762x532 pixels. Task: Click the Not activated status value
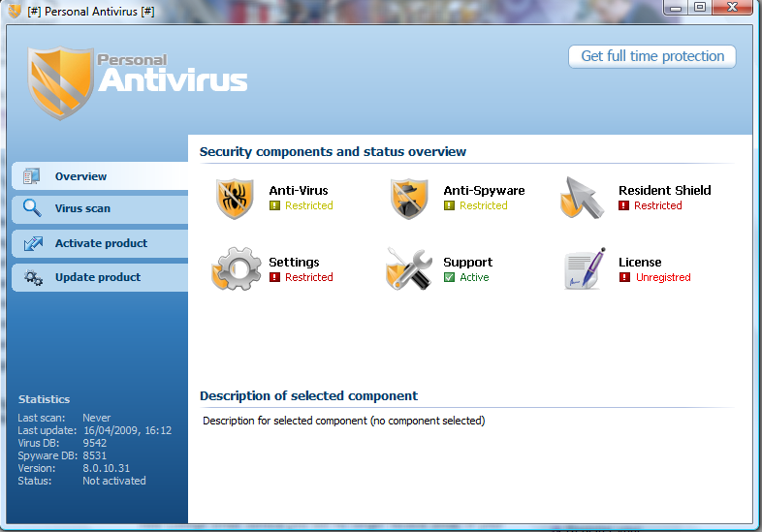point(114,481)
